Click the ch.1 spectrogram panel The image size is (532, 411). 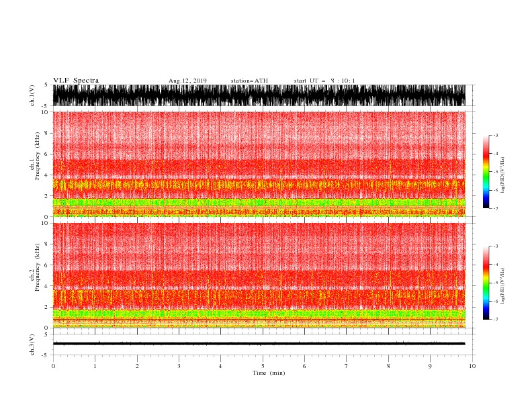(259, 164)
